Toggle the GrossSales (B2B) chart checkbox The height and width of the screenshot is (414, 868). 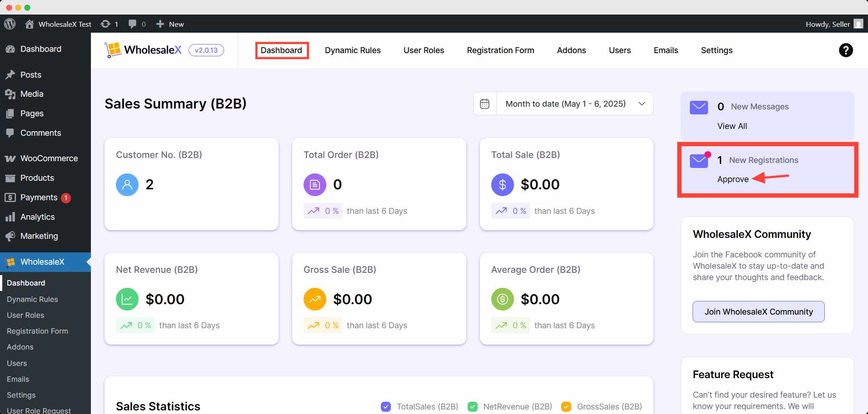(x=566, y=407)
